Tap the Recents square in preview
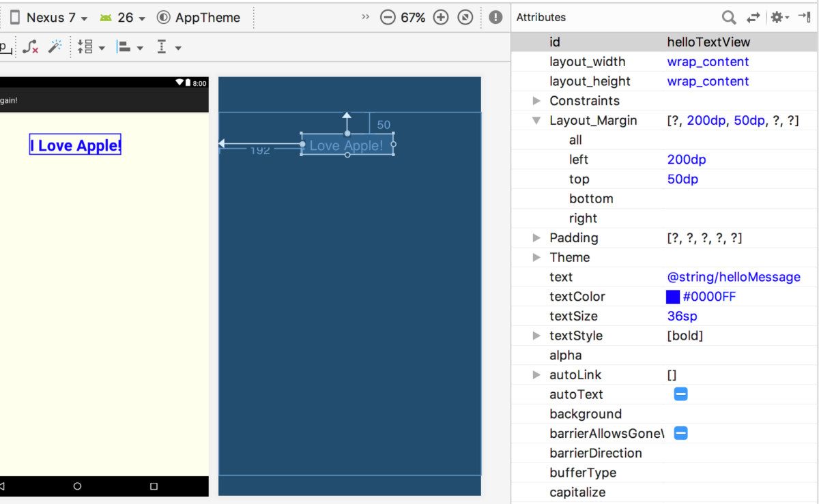 (x=154, y=486)
